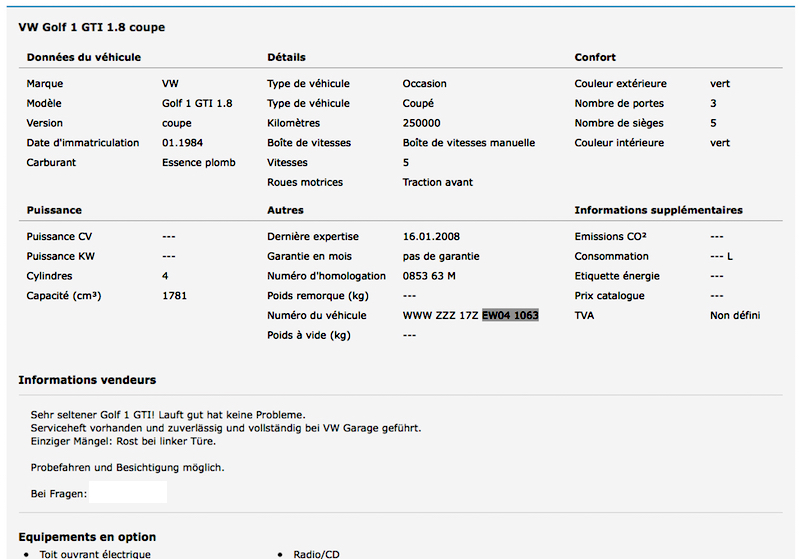Click the 'Confort' section heading
The height and width of the screenshot is (559, 800).
[x=595, y=57]
